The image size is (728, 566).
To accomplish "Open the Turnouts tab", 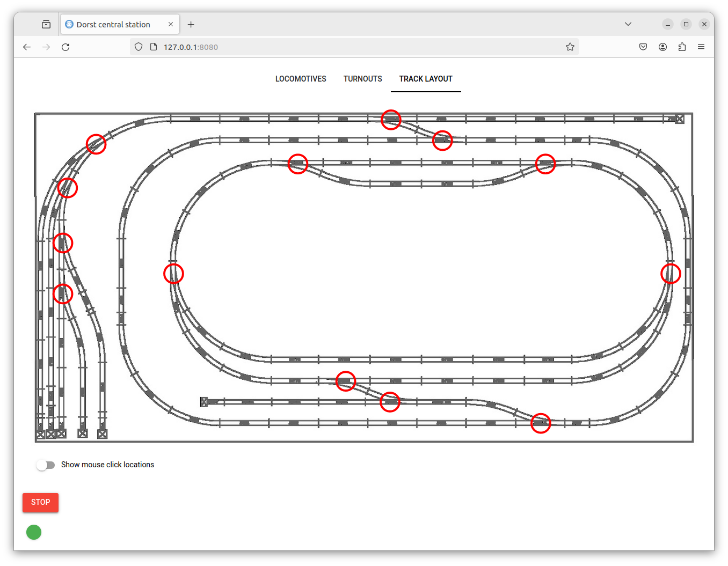I will point(363,79).
